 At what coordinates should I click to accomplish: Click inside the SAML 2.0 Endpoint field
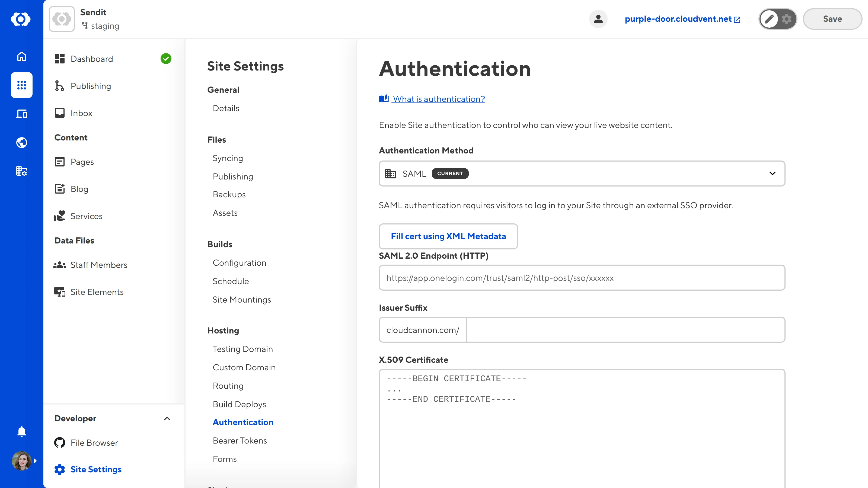click(x=582, y=278)
